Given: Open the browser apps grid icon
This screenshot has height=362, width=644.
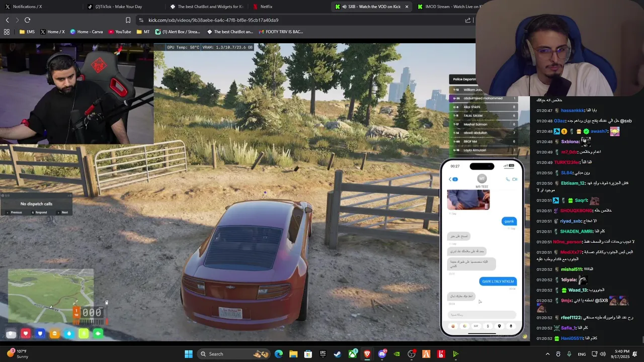Looking at the screenshot, I should click(7, 32).
